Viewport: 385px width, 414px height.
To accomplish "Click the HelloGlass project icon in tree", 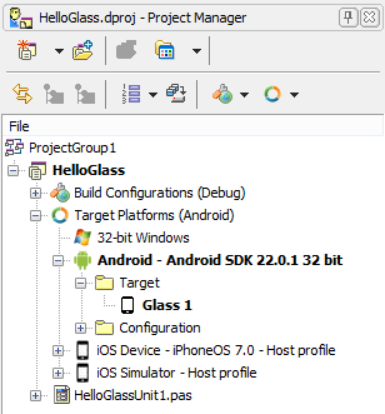I will 37,170.
